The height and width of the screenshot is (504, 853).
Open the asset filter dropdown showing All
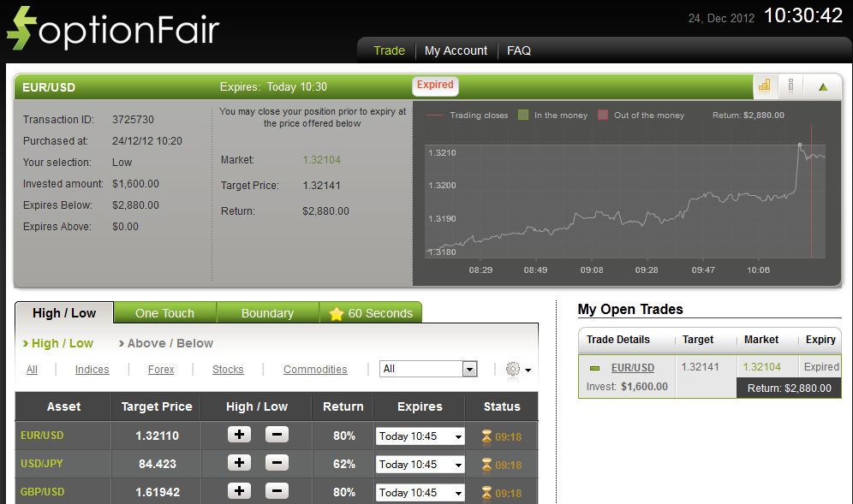pos(427,369)
